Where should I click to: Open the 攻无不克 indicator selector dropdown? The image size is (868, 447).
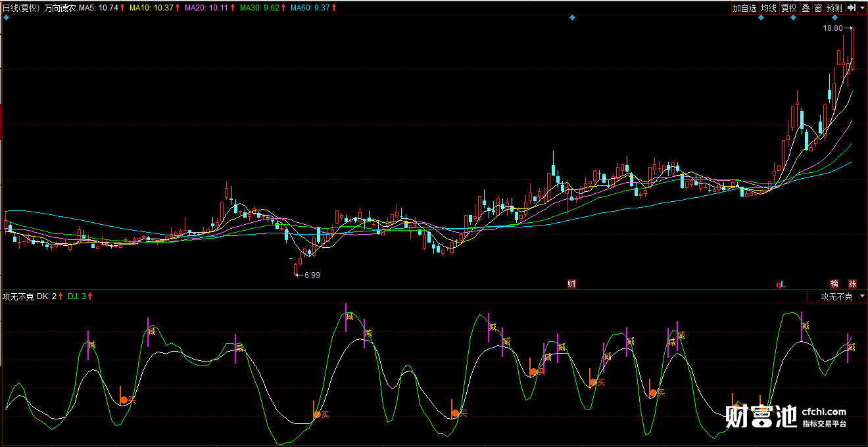[x=837, y=297]
